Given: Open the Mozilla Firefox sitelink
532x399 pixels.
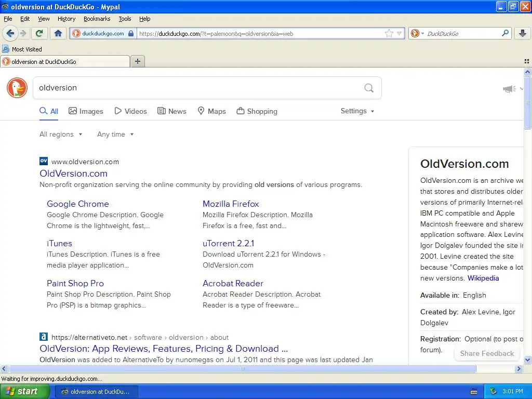Looking at the screenshot, I should coord(231,204).
